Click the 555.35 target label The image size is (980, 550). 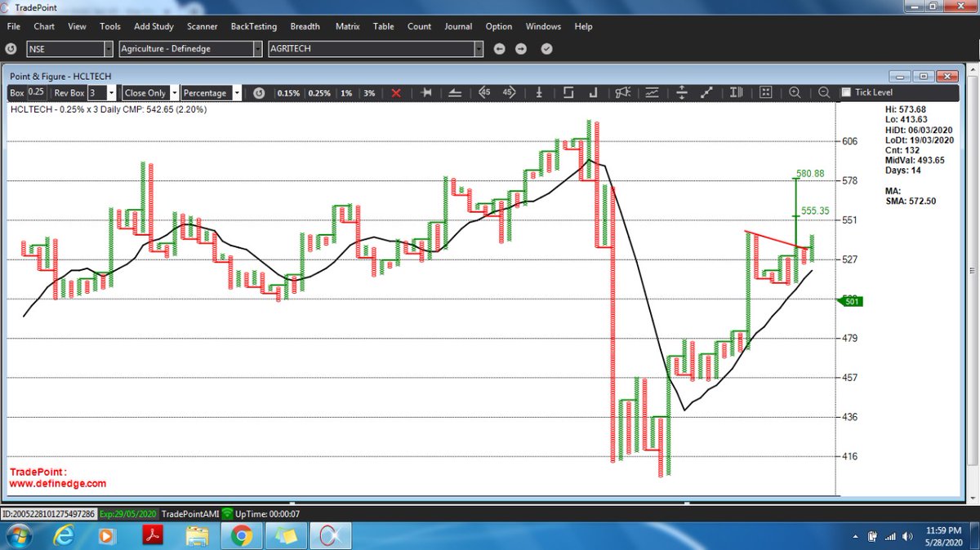[815, 211]
